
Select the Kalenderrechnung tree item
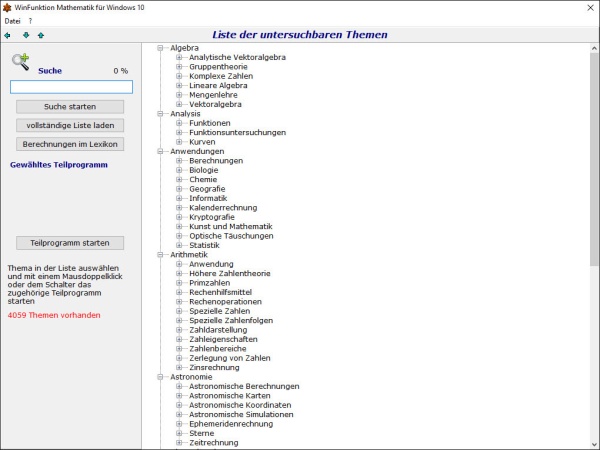click(223, 208)
